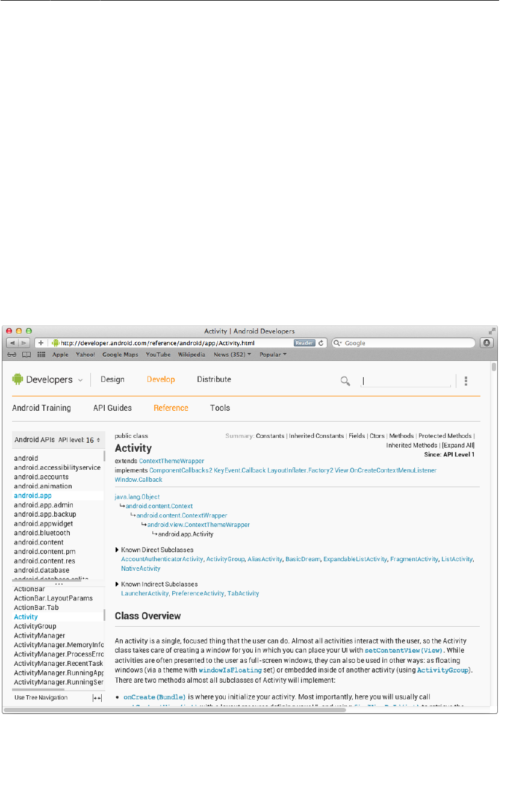Click the Android robot Developers logo
Screen dimensions: 531x812
[x=42, y=380]
